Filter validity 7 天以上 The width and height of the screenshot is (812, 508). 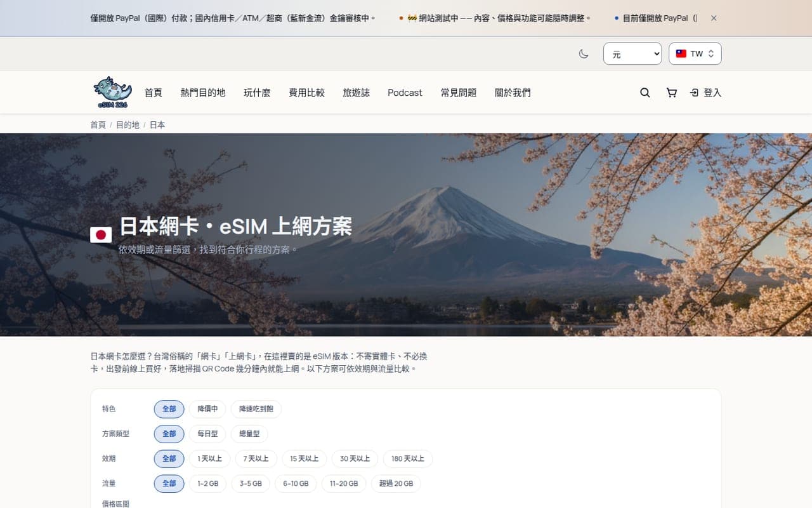pyautogui.click(x=256, y=458)
